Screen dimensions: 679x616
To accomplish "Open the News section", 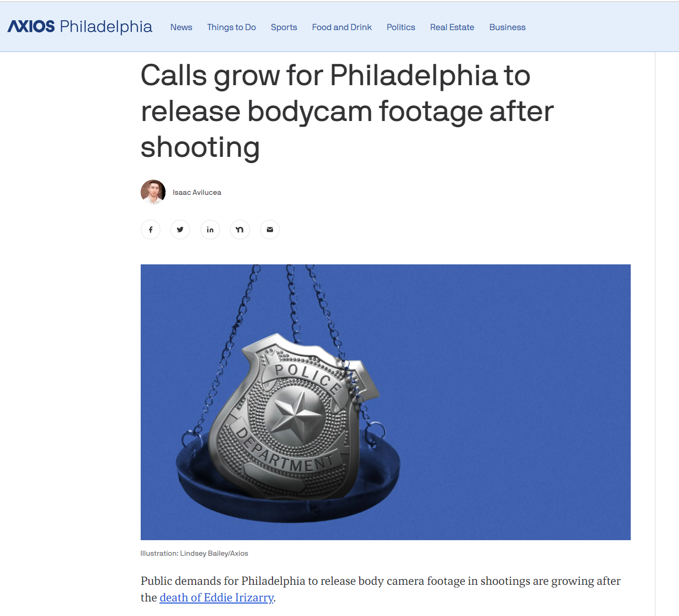I will click(x=181, y=27).
